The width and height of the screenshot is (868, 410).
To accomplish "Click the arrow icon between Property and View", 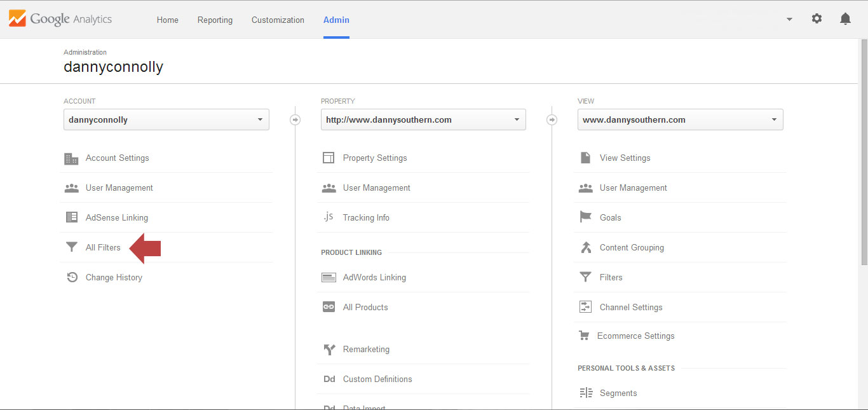I will click(552, 120).
